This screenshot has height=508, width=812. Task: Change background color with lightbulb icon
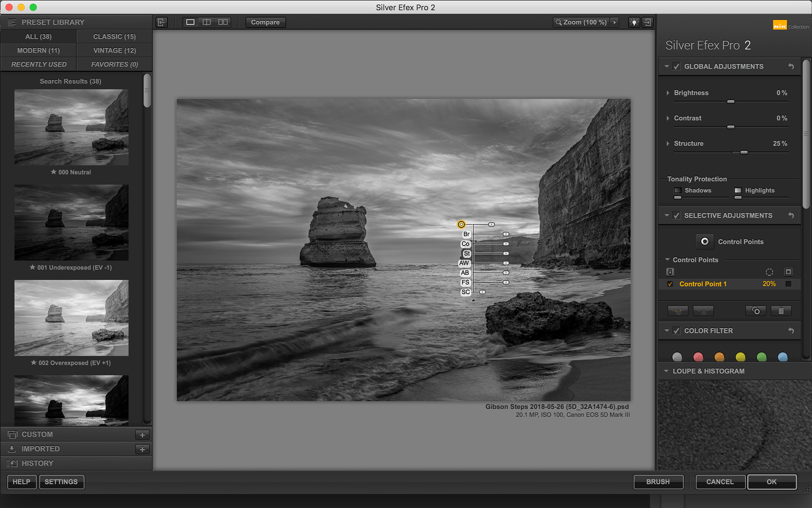tap(634, 22)
